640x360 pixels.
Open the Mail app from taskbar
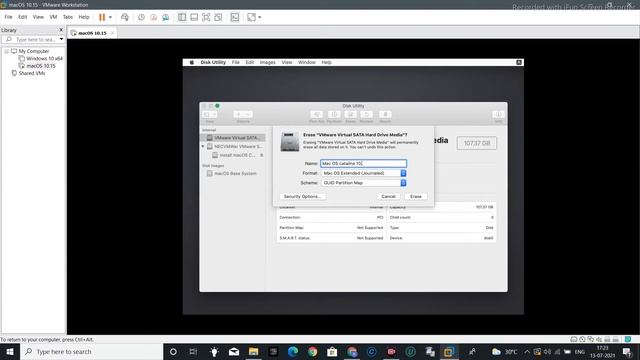coord(234,351)
